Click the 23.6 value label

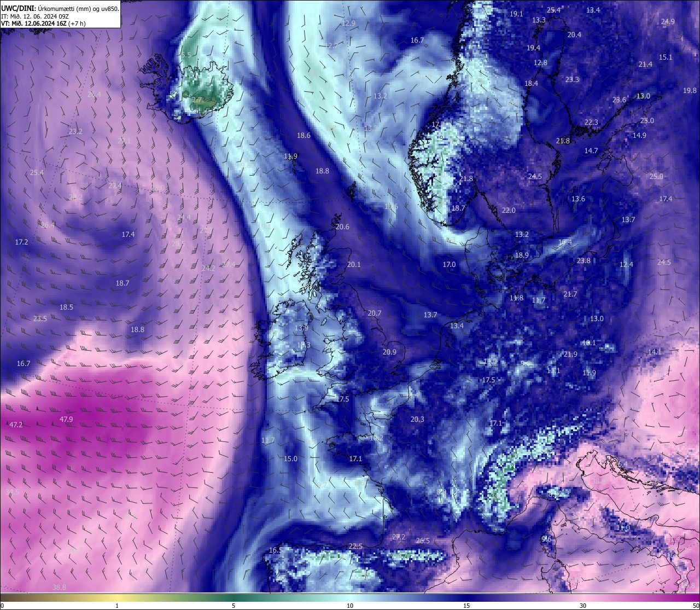[619, 100]
